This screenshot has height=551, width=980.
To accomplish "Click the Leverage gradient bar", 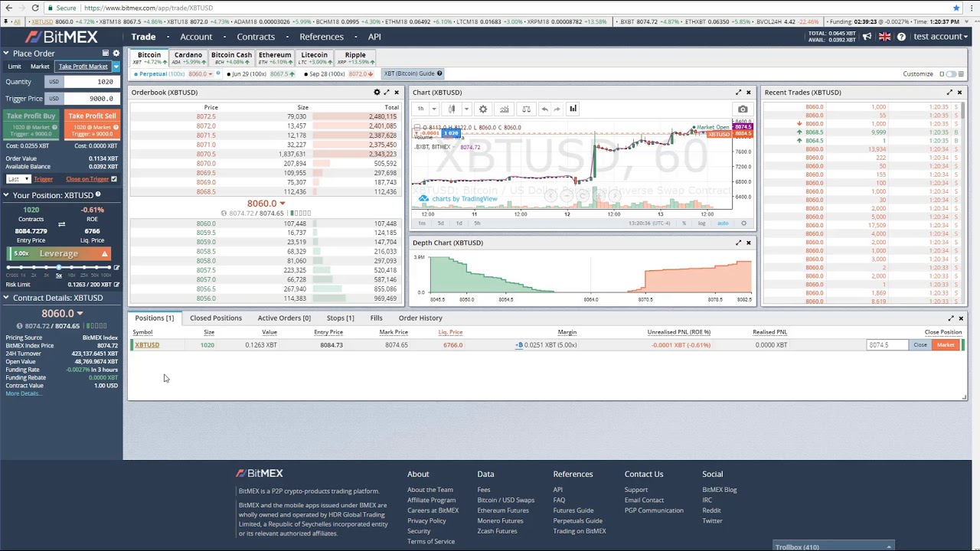I will (x=58, y=253).
